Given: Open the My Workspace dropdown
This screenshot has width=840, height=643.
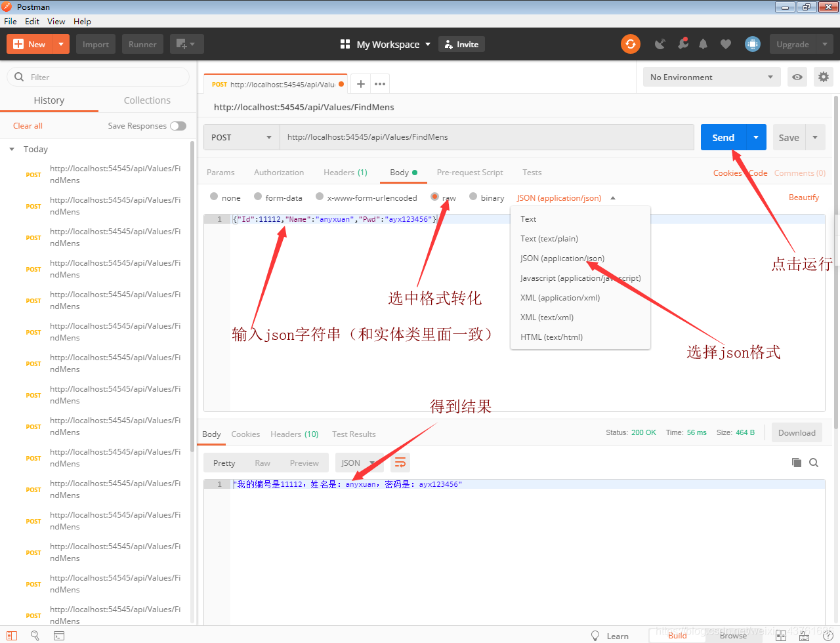Looking at the screenshot, I should click(385, 44).
